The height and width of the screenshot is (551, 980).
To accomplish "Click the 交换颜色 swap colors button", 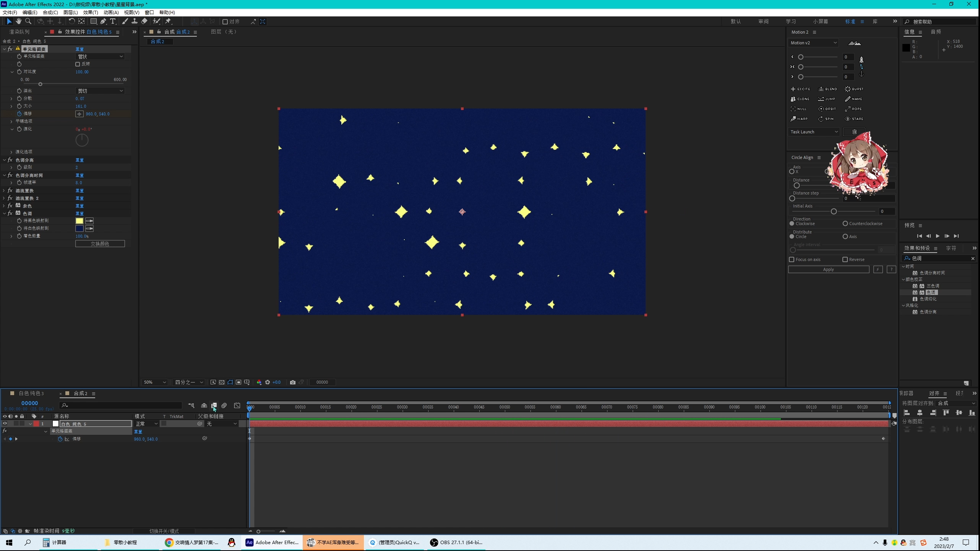I will coord(100,244).
